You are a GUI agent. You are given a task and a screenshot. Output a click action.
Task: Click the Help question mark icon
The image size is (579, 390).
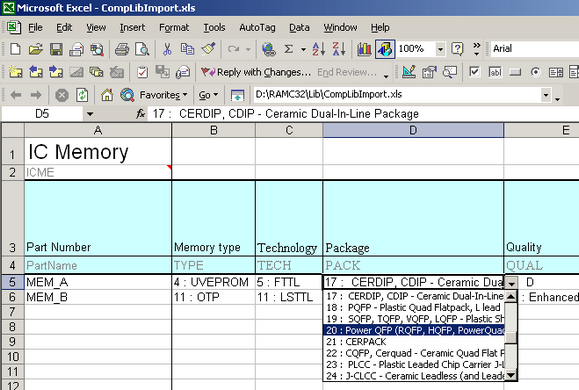point(457,49)
